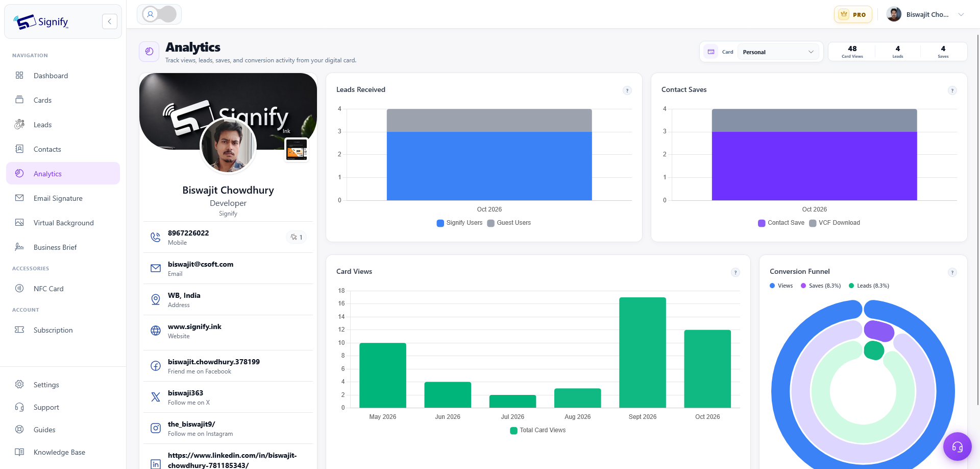
Task: Open the Card Personal dropdown
Action: (778, 52)
